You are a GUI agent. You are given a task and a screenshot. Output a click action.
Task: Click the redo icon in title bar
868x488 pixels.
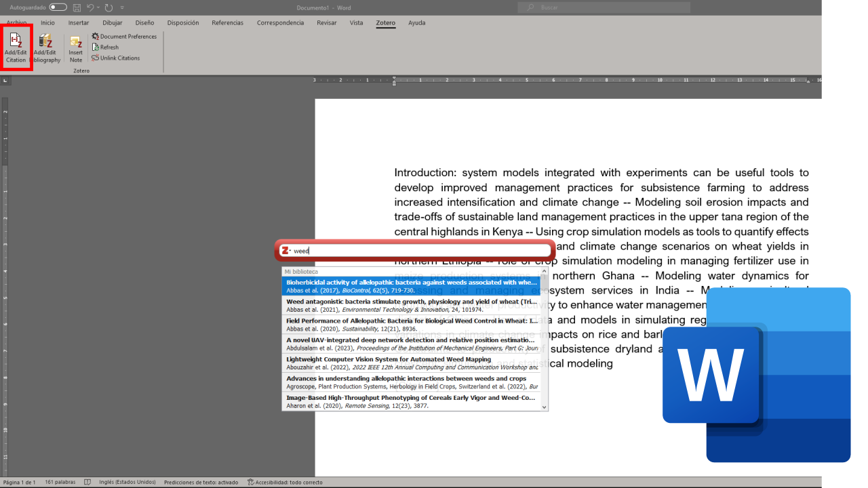[108, 7]
